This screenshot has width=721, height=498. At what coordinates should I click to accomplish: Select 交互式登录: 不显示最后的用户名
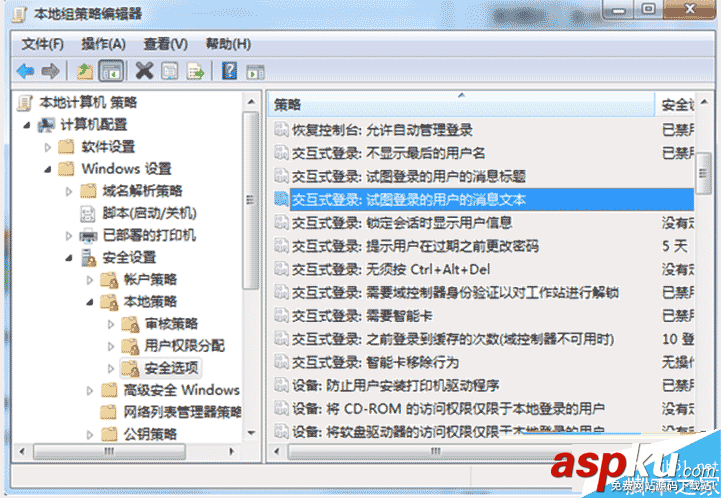(x=389, y=153)
